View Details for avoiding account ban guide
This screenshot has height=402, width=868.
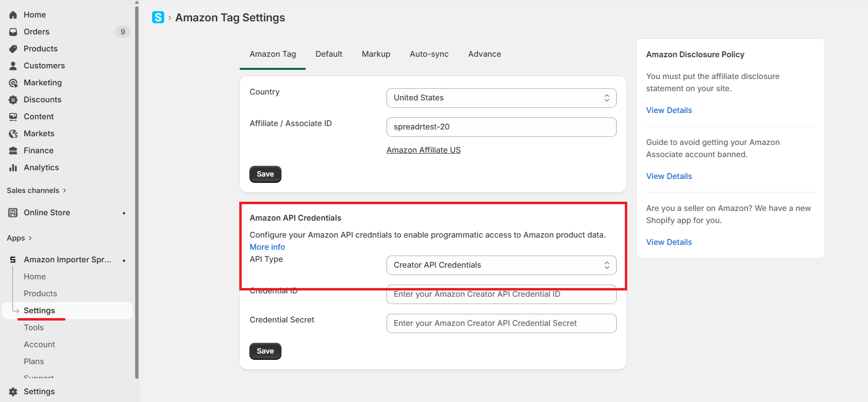click(x=669, y=177)
